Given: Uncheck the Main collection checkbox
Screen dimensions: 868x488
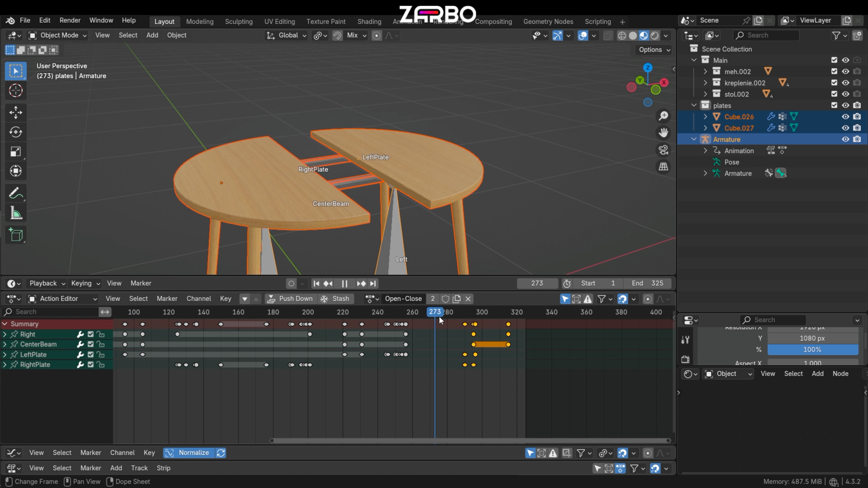Looking at the screenshot, I should 834,60.
